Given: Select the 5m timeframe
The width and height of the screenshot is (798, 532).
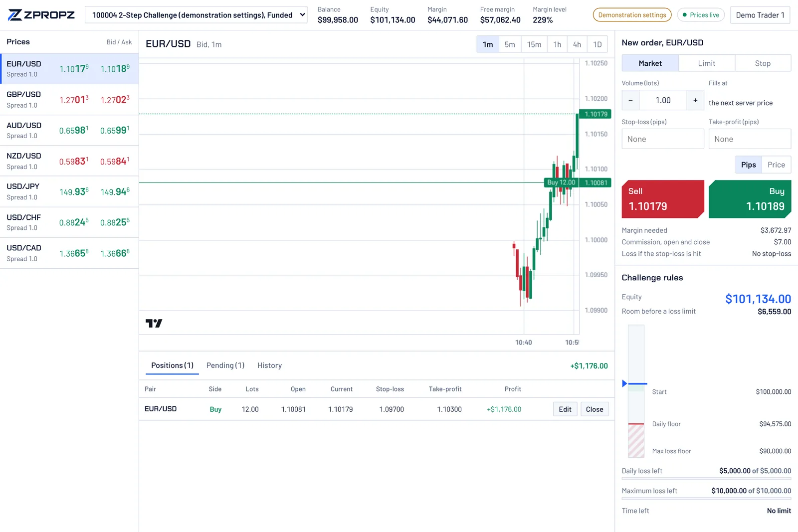Looking at the screenshot, I should coord(510,44).
